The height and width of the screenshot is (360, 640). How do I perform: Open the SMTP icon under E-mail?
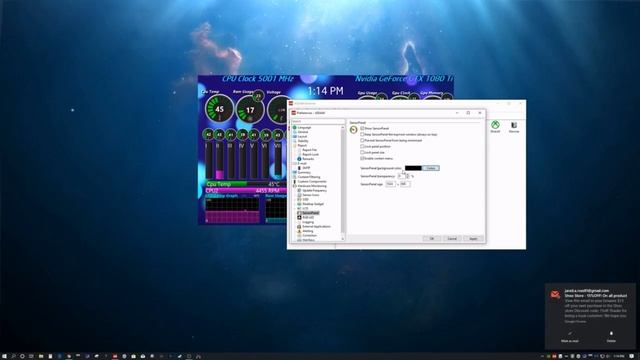click(x=299, y=168)
